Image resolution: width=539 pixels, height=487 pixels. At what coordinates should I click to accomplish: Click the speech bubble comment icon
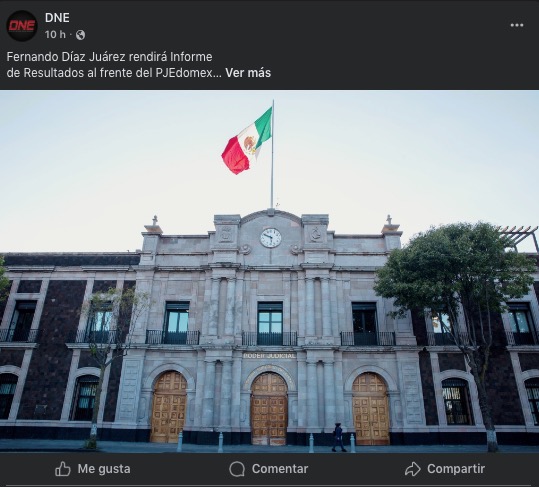coord(237,469)
